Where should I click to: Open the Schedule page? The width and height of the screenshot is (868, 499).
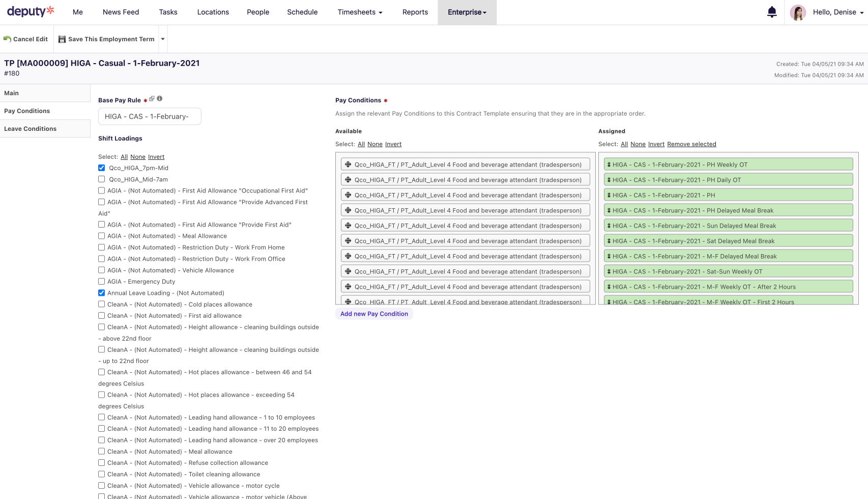pyautogui.click(x=302, y=12)
